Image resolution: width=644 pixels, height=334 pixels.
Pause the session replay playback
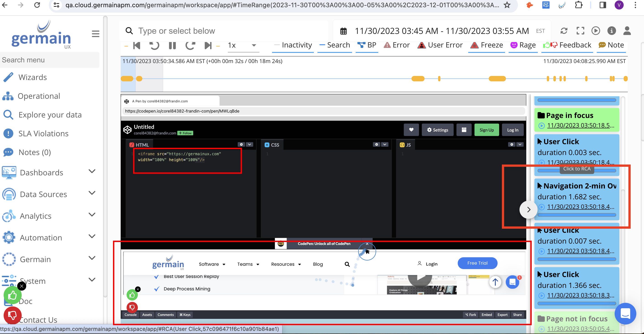(172, 45)
